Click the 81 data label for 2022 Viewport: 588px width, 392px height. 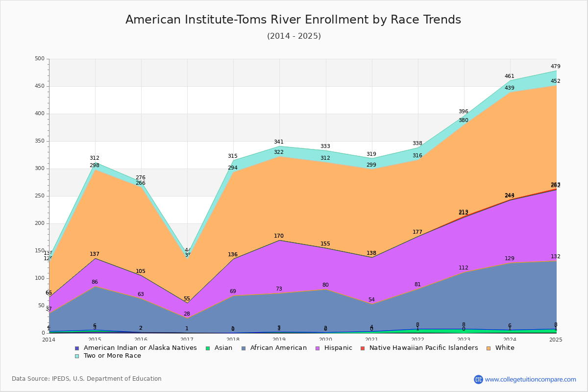pyautogui.click(x=417, y=285)
